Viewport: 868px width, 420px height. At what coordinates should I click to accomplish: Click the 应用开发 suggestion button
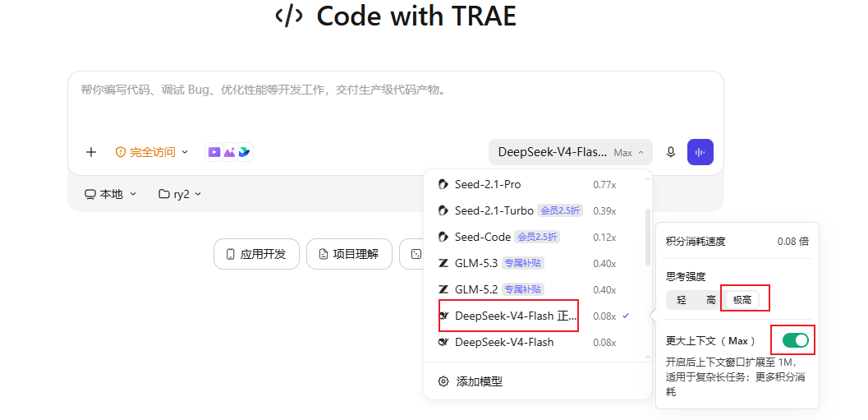point(256,254)
